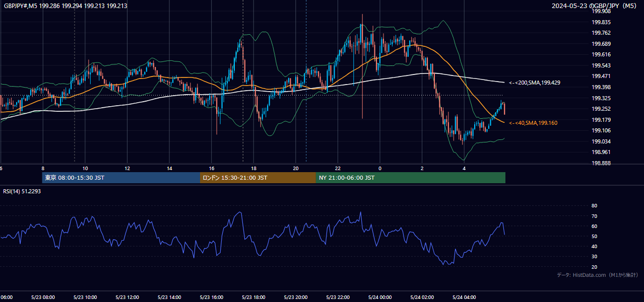Image resolution: width=644 pixels, height=302 pixels.
Task: Click price axis label 199.034
Action: pos(601,141)
